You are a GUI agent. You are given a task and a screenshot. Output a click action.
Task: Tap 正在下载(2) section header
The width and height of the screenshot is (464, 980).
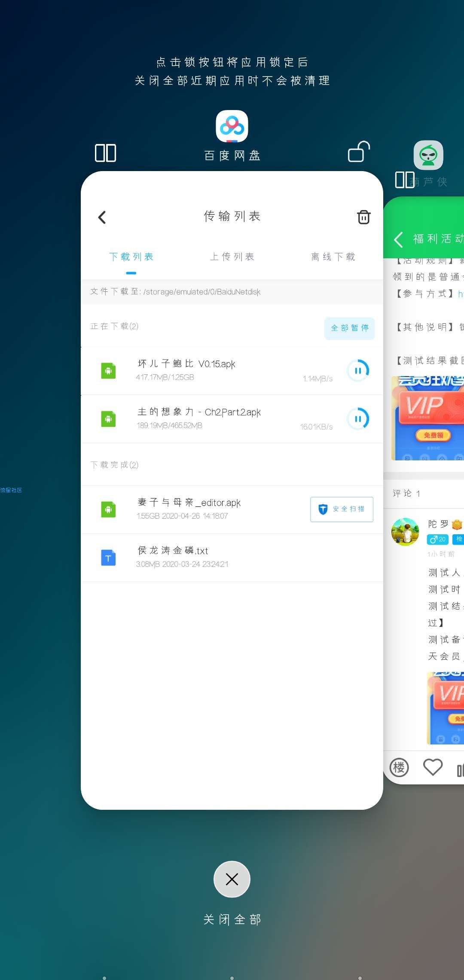tap(114, 326)
